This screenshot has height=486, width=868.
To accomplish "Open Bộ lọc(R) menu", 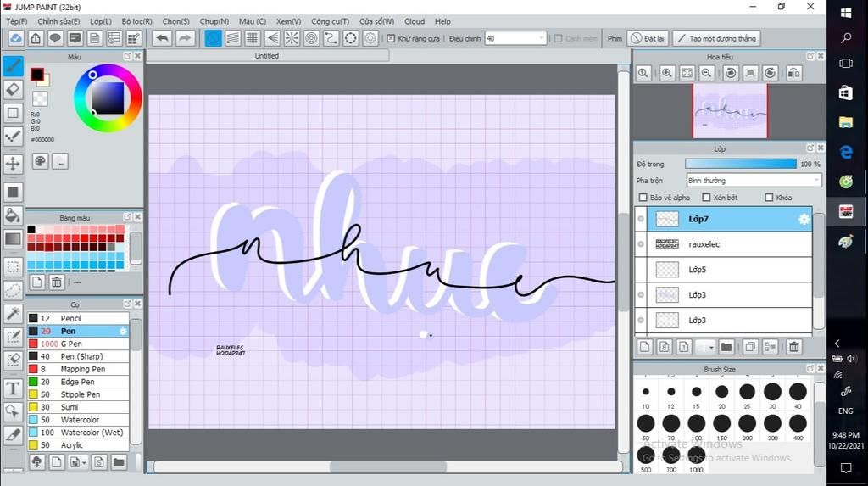I will coord(136,21).
